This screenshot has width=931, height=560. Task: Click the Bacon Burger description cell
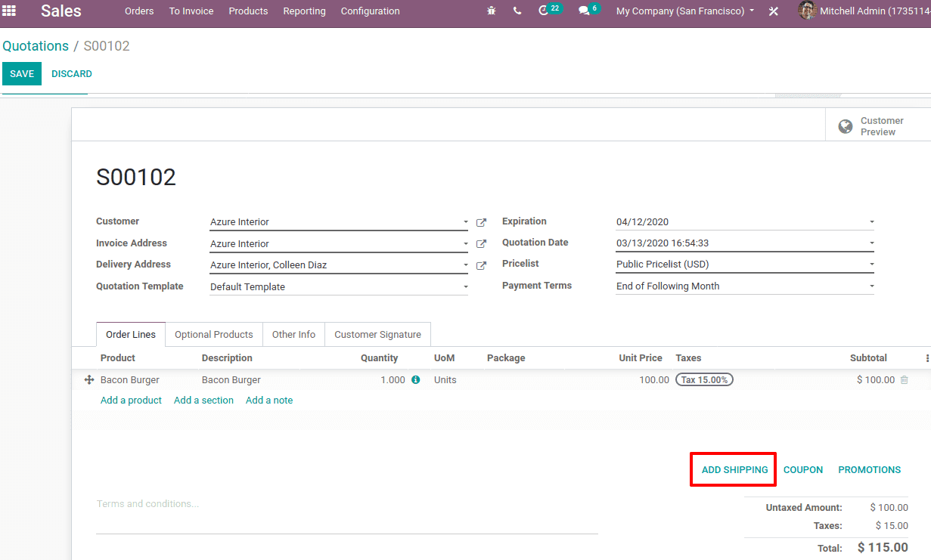tap(231, 380)
